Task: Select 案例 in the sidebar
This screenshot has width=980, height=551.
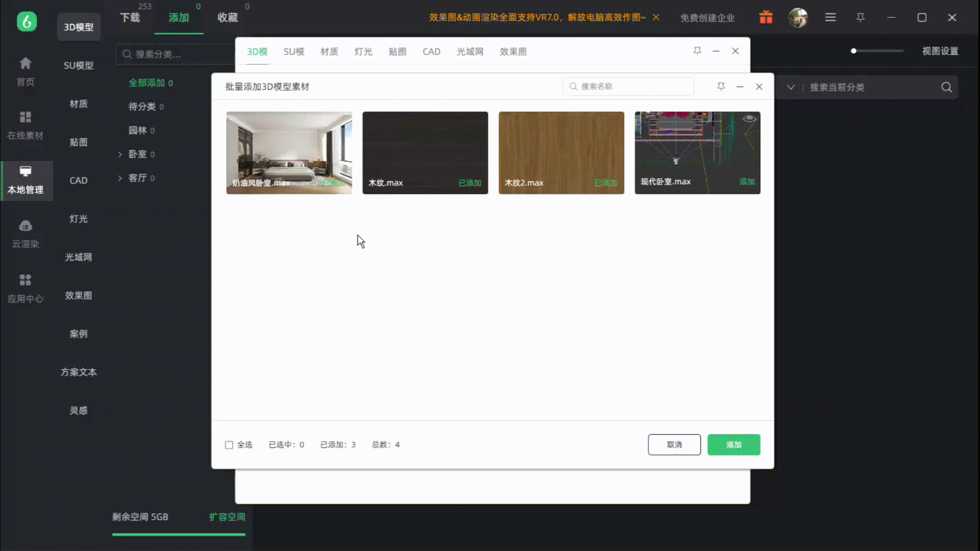Action: tap(79, 334)
